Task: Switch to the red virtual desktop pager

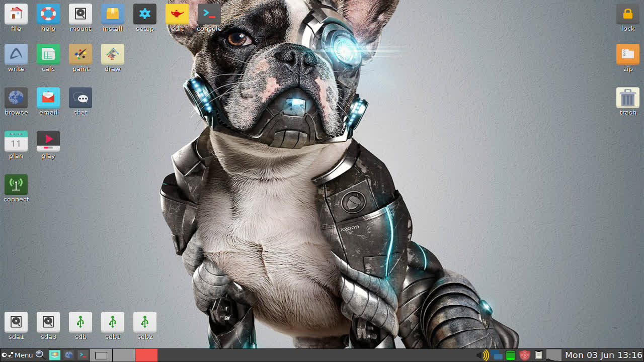Action: tap(146, 355)
